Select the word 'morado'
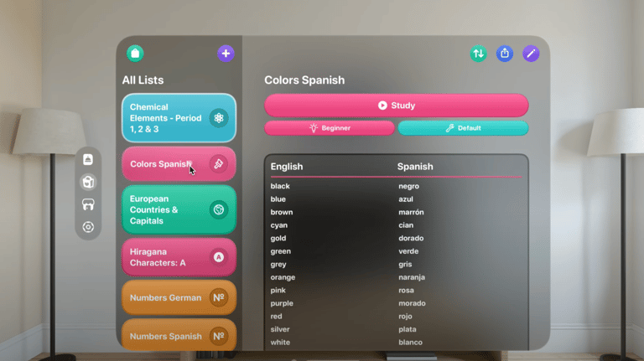 click(x=412, y=303)
